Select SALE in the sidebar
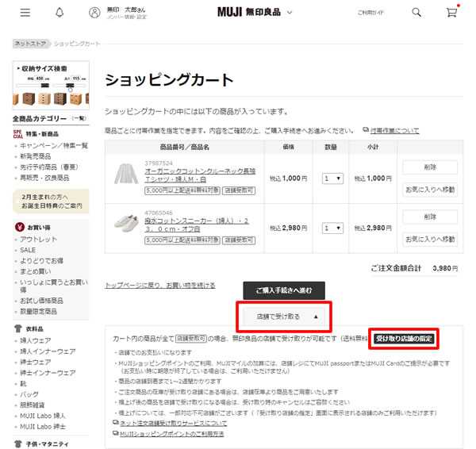 [x=28, y=249]
